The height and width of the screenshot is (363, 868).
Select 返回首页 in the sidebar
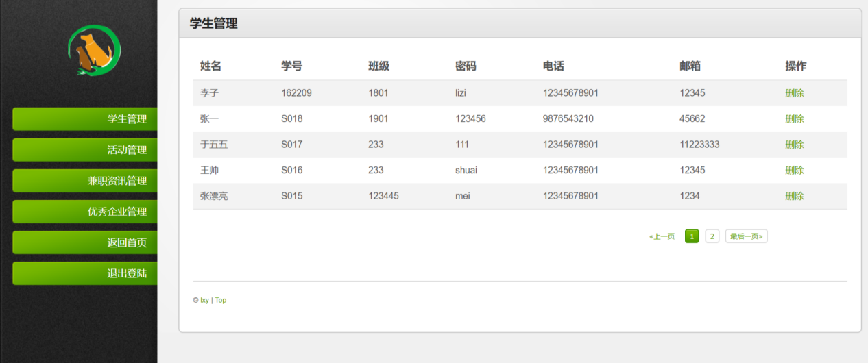[x=85, y=242]
